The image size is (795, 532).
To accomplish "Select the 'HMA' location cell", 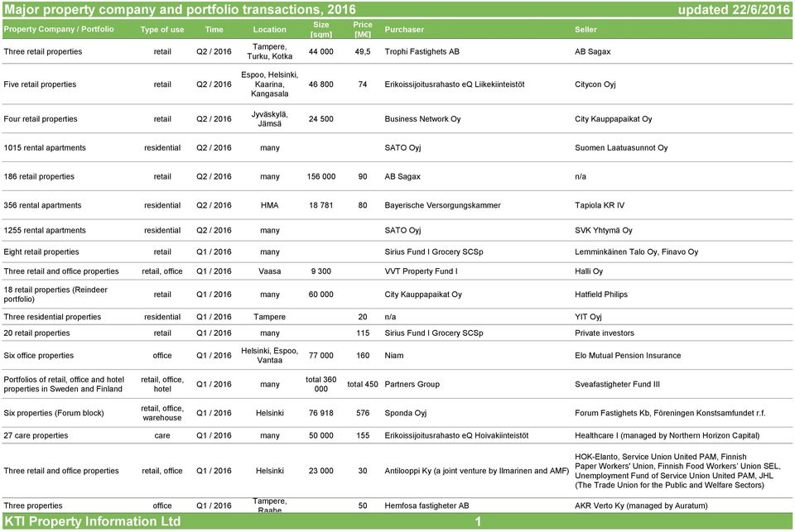I will pos(270,205).
